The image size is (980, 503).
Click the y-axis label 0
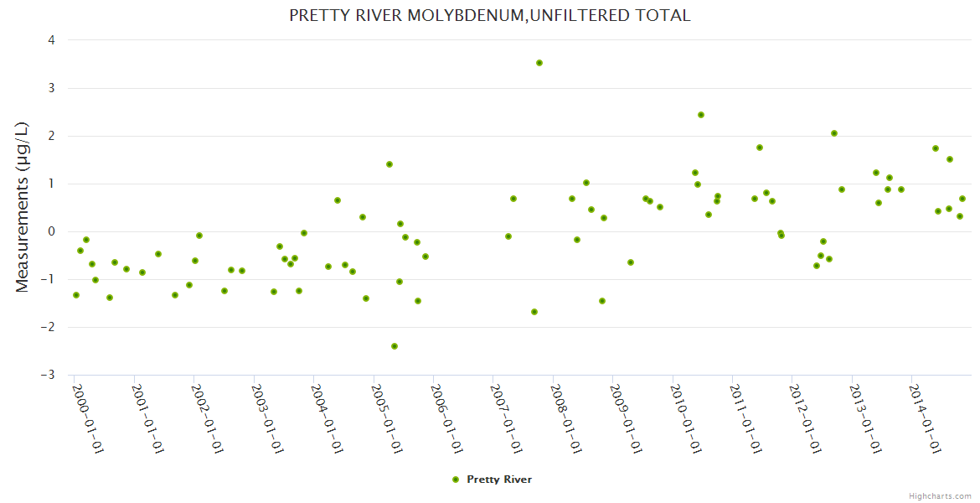[52, 231]
